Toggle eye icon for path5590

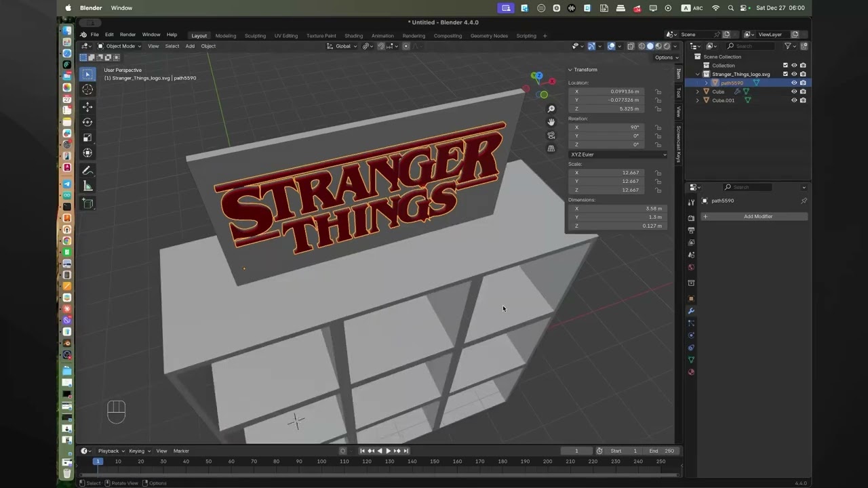pos(794,83)
